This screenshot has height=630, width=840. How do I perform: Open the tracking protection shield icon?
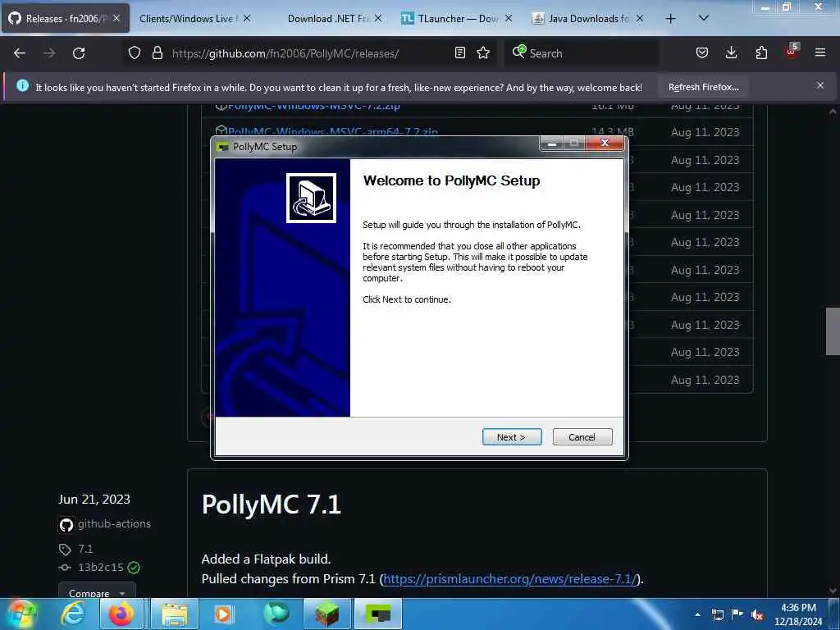pos(135,52)
